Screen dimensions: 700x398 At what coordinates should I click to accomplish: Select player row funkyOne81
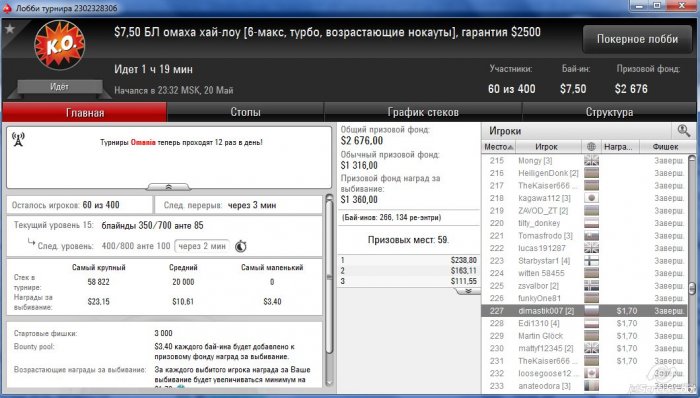click(584, 298)
